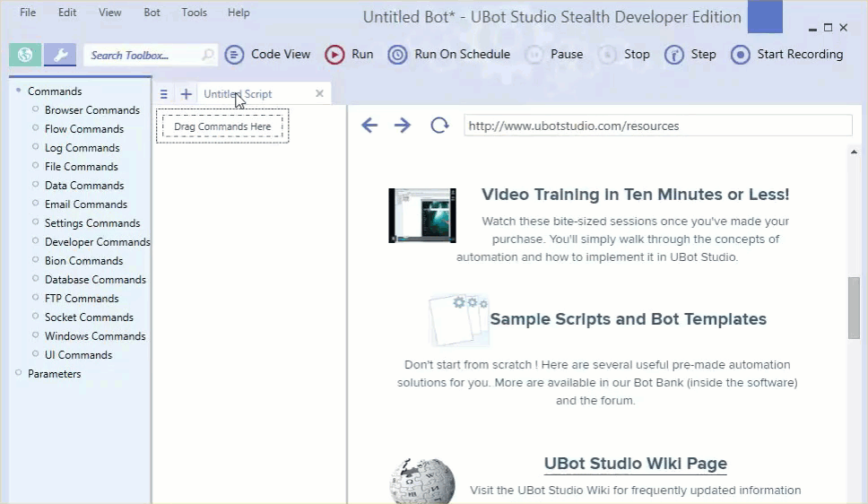Open Code View icon
Viewport: 868px width, 504px height.
click(x=234, y=55)
